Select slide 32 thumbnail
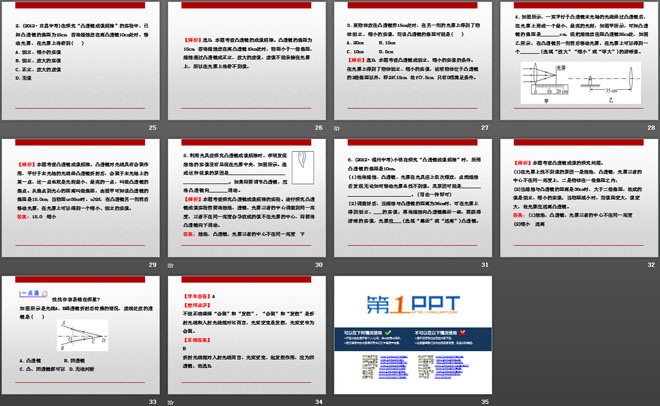660x406 pixels. 579,198
